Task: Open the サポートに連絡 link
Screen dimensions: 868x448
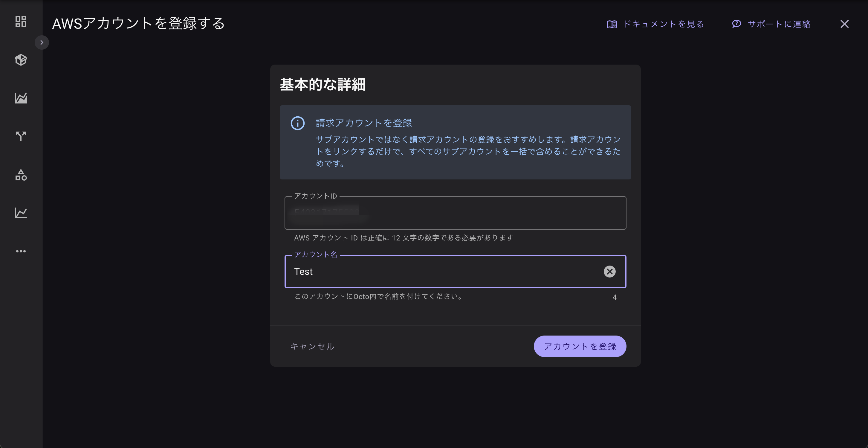Action: point(779,24)
